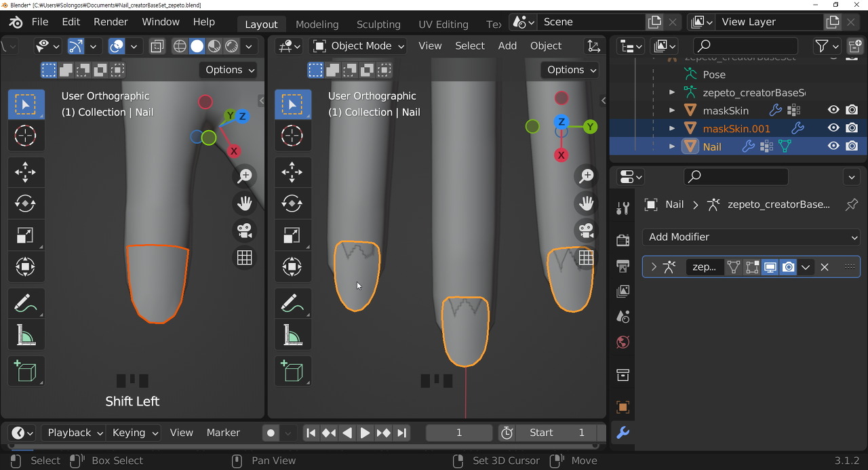
Task: Open Options dropdown in left viewport
Action: (x=228, y=70)
